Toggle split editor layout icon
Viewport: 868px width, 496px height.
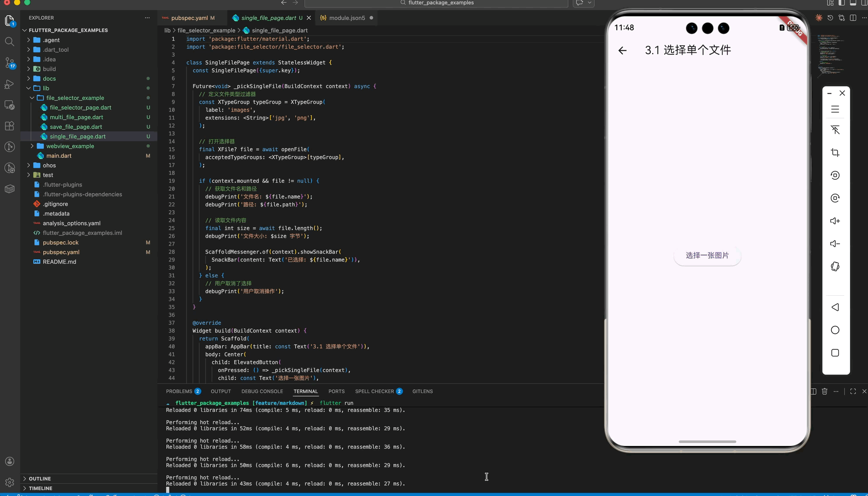[x=853, y=18]
